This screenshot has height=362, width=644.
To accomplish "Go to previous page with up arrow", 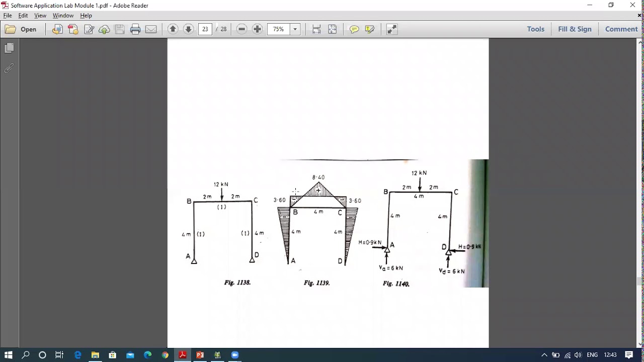I will click(x=173, y=29).
